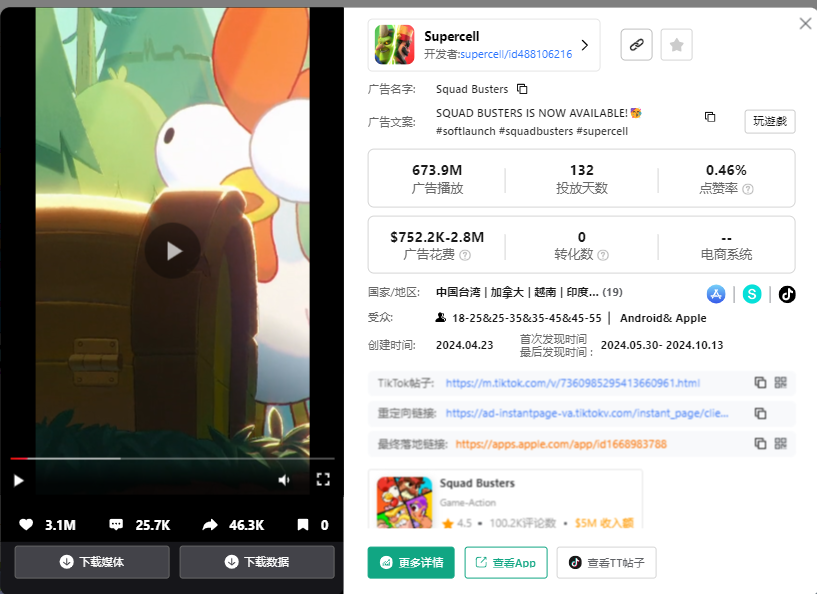Open developer link supercell/id488106216
This screenshot has width=817, height=594.
pos(516,54)
